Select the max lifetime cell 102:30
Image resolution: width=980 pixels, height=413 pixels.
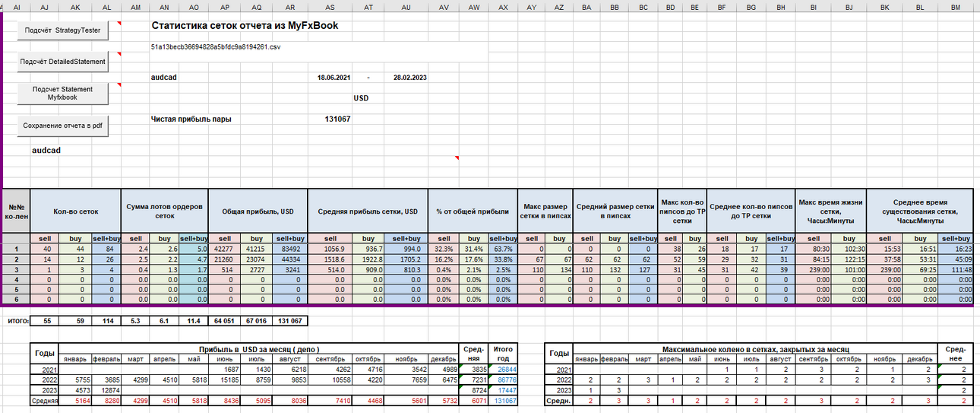tap(849, 249)
